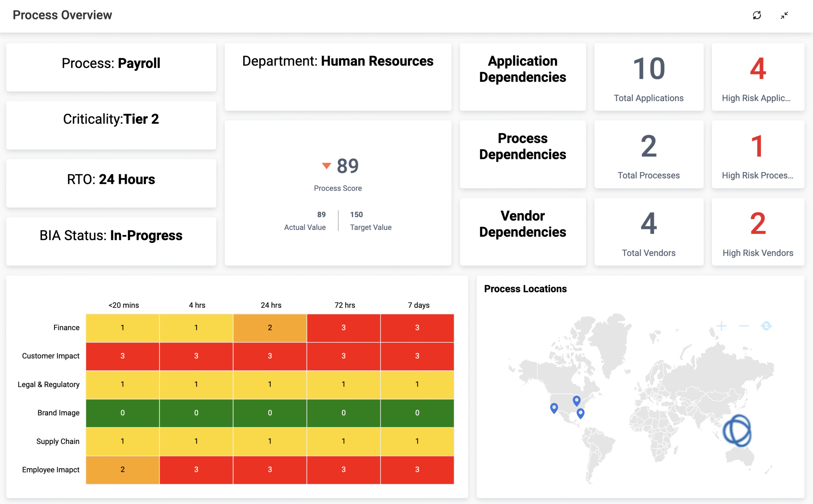This screenshot has height=504, width=813.
Task: Click the orange Finance 24 hrs cell
Action: pos(270,328)
